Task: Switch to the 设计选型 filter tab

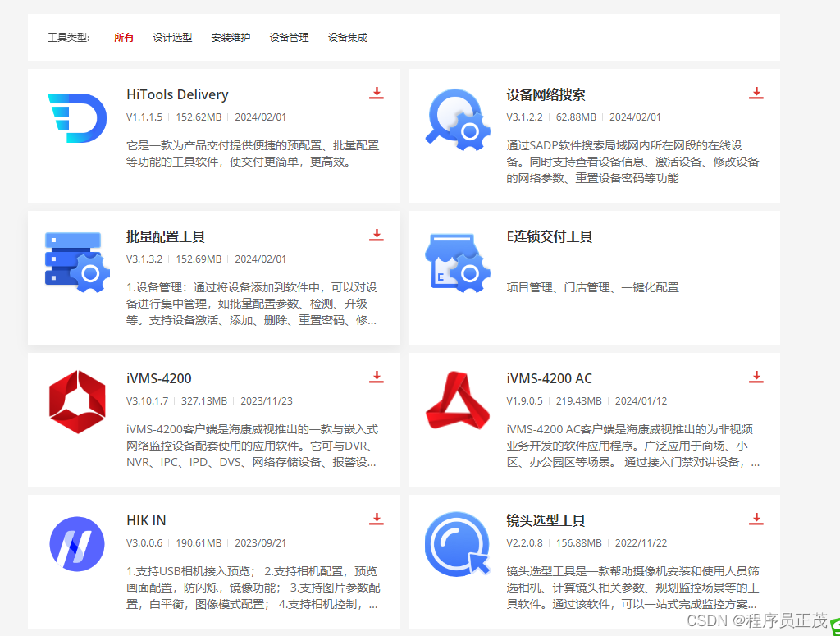Action: 172,38
